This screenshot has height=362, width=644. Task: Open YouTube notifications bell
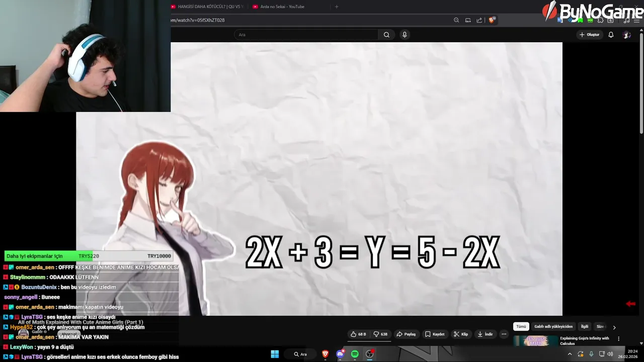611,35
